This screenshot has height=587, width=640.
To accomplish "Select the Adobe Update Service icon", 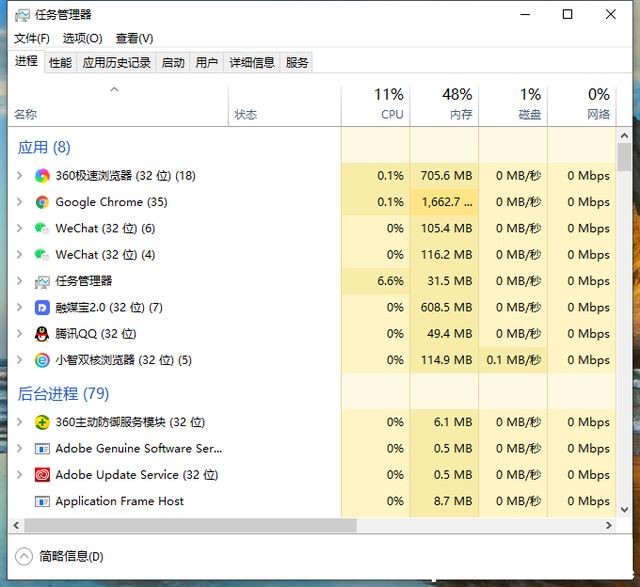I will pos(42,475).
